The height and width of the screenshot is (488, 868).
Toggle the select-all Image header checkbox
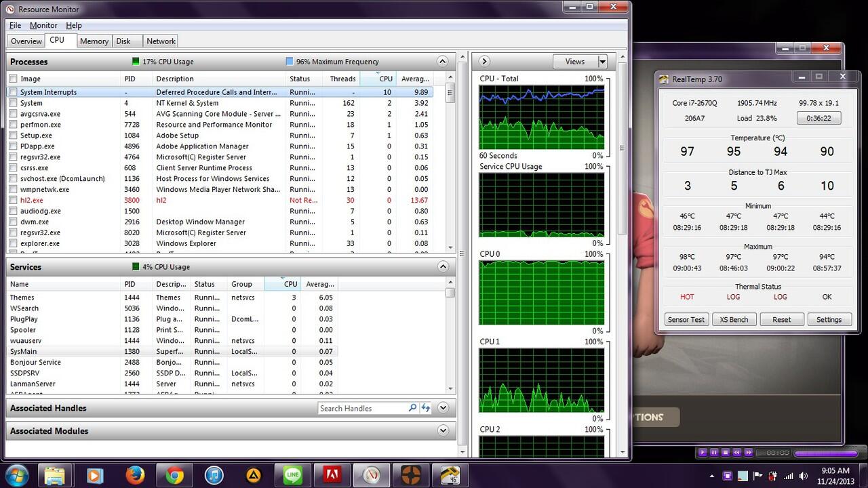tap(13, 79)
